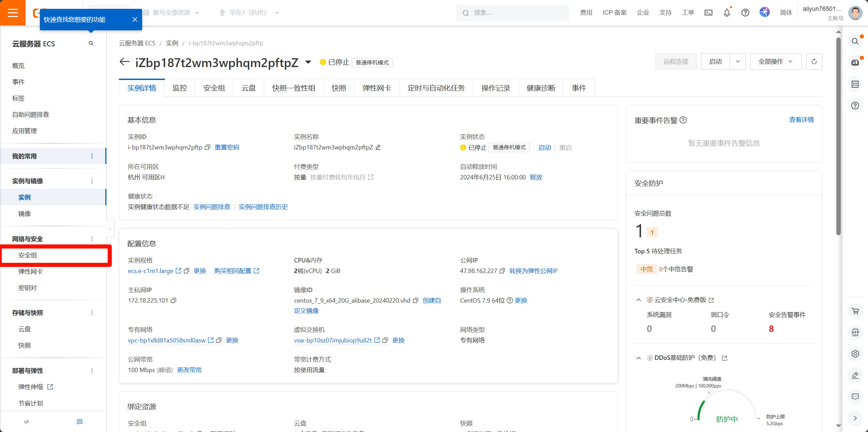Click the 简体 language switcher

pyautogui.click(x=786, y=13)
